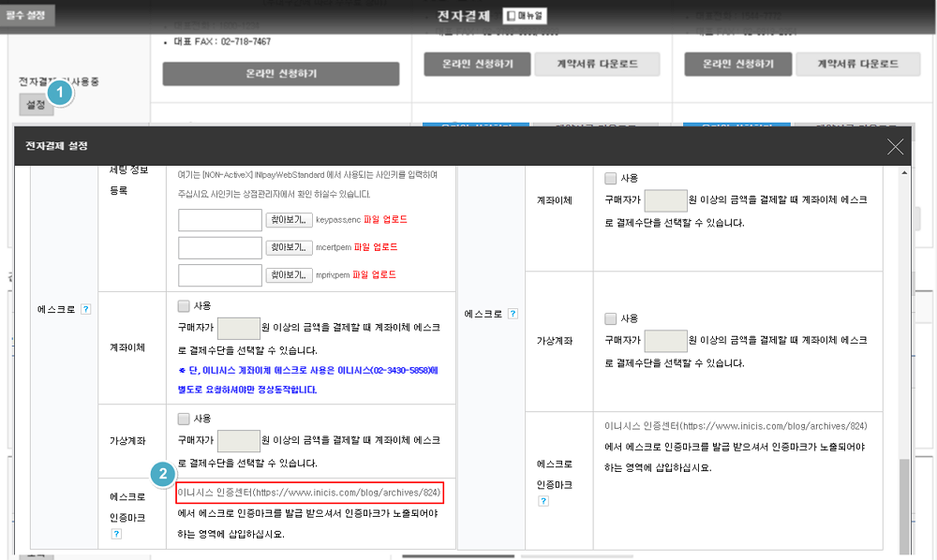Browse for the mcert.pem file

(x=290, y=247)
